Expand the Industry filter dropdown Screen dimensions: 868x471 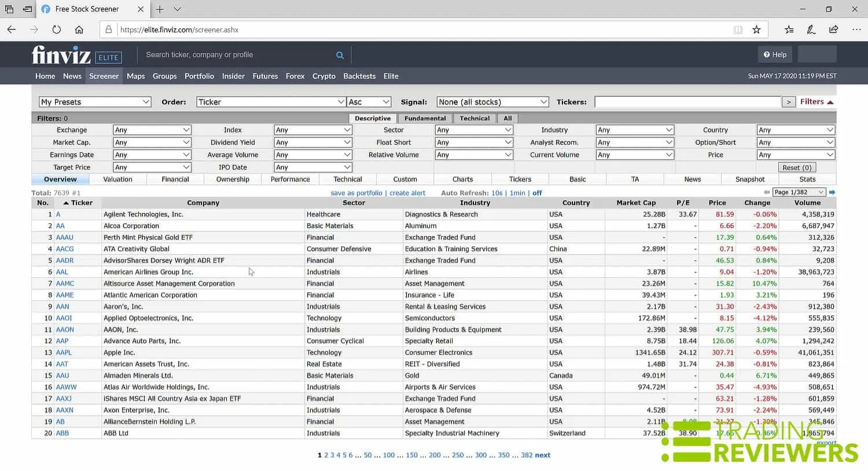point(635,130)
